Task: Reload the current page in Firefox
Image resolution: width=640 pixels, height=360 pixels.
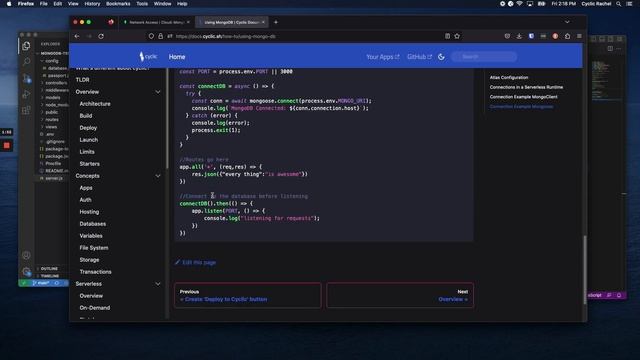Action: [101, 36]
